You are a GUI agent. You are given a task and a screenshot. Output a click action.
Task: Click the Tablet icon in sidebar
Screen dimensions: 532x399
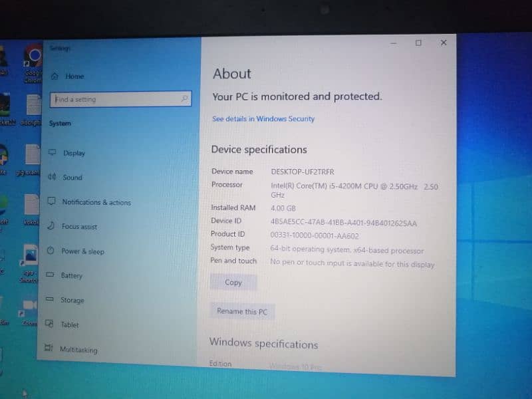pos(49,323)
